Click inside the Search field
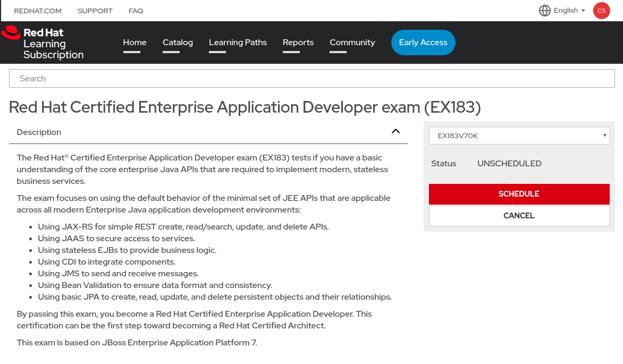Screen dimensions: 623x364 (311, 78)
